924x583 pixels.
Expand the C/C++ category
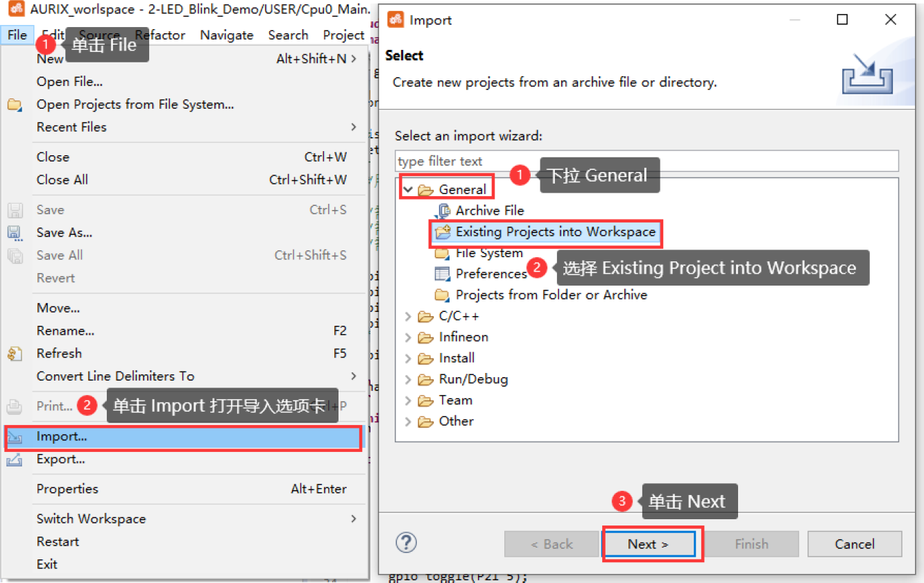(408, 317)
